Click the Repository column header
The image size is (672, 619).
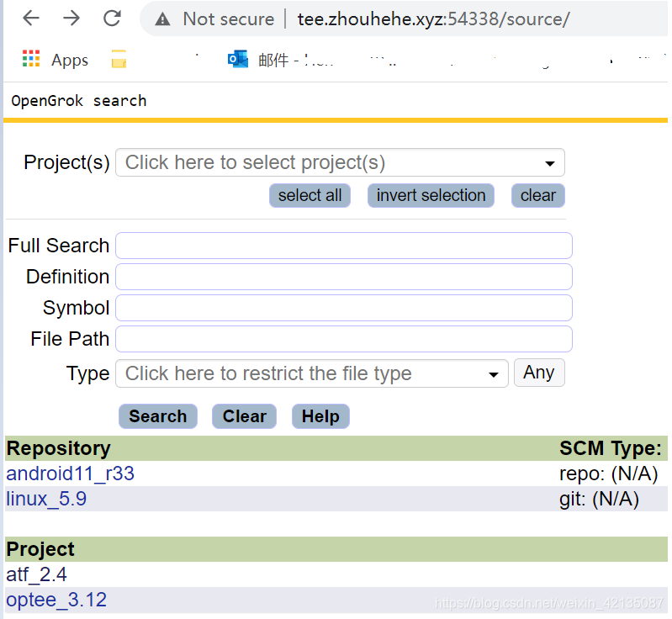(x=58, y=448)
